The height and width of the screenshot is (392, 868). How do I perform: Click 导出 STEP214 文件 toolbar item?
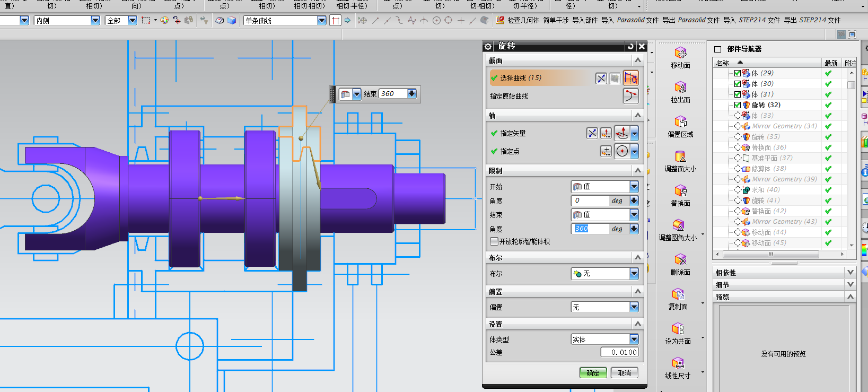pyautogui.click(x=812, y=20)
